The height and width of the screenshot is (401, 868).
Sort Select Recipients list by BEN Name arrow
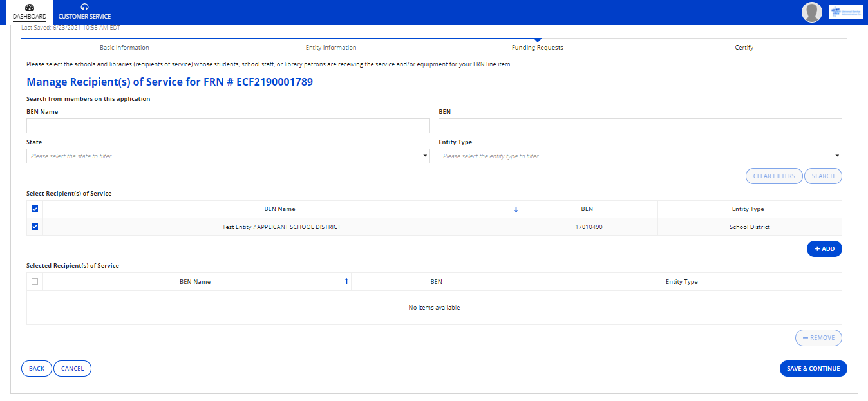point(516,209)
